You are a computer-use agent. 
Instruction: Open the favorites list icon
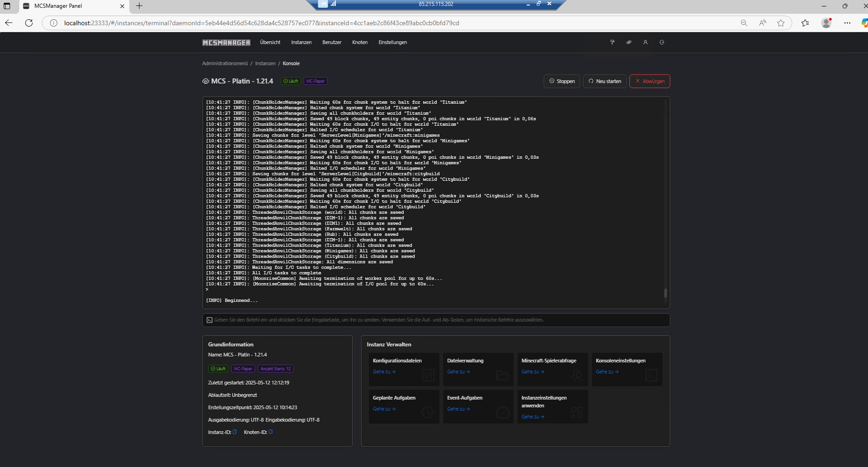[805, 23]
